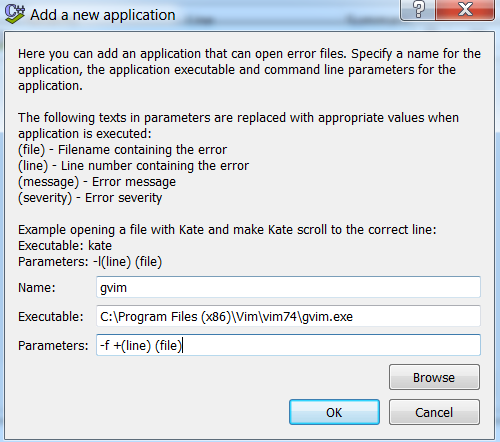This screenshot has height=442, width=500.
Task: Click the "(line) - Line number containing the error" line
Action: [133, 166]
